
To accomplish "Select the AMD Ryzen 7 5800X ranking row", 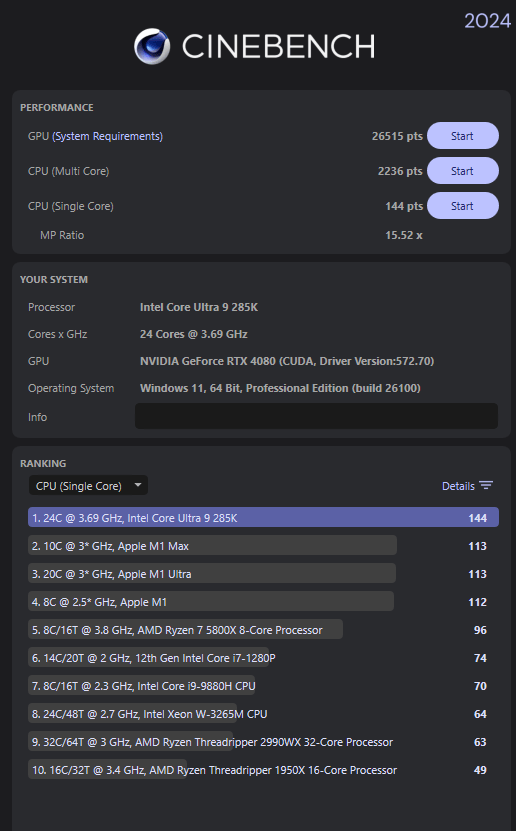I will (x=263, y=630).
